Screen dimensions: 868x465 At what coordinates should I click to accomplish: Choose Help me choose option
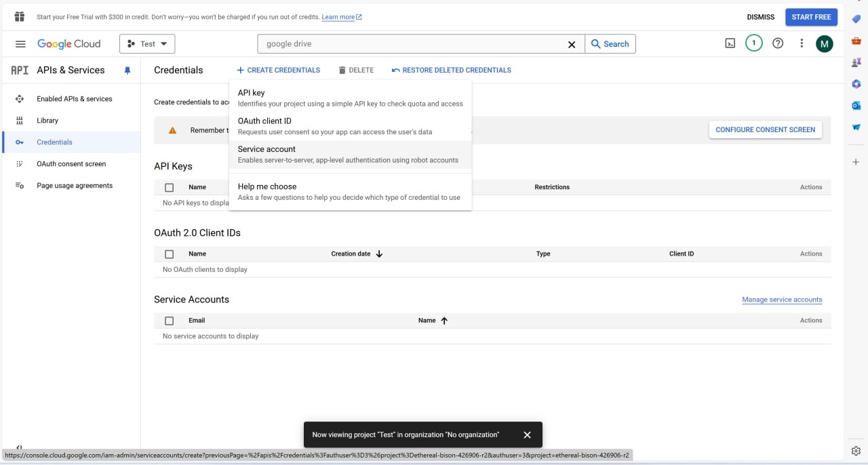coord(350,192)
